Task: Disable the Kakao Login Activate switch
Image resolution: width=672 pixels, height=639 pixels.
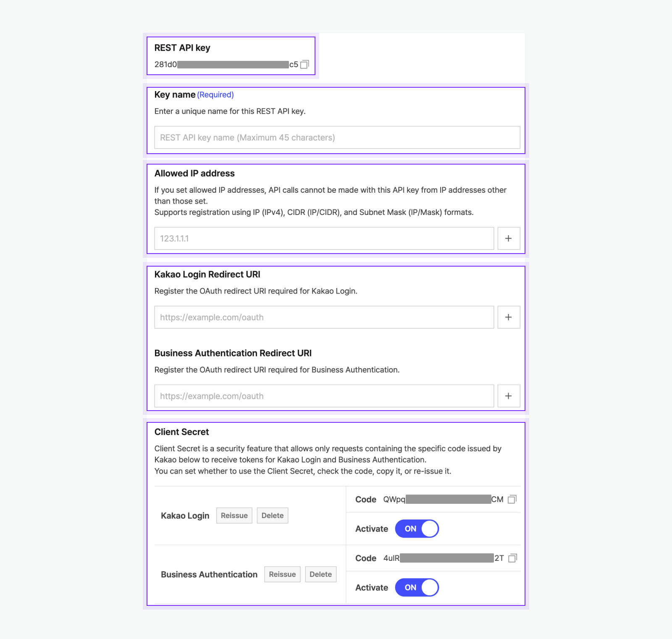Action: pos(416,529)
